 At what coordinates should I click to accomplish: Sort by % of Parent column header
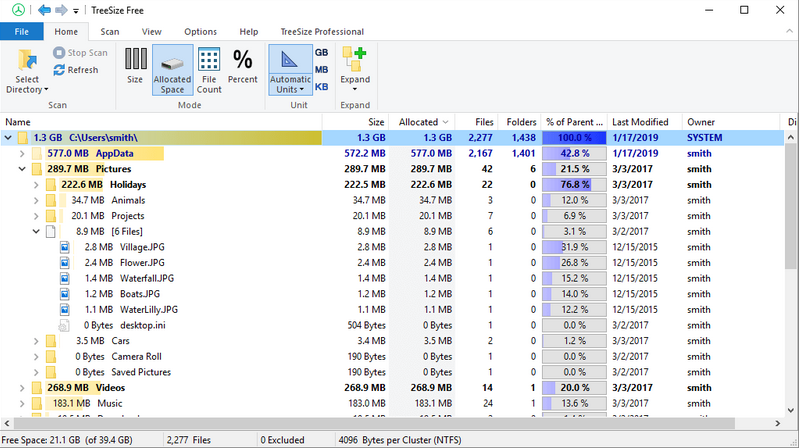(574, 122)
